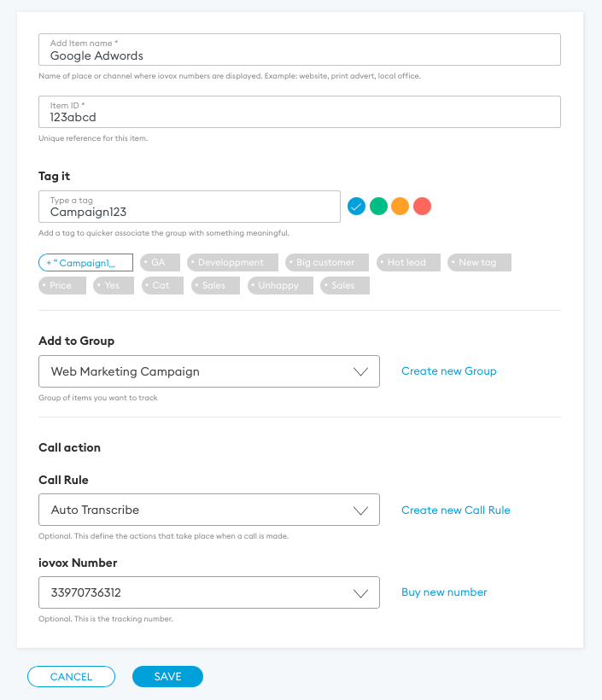602x700 pixels.
Task: Select the red tag color
Action: [422, 206]
